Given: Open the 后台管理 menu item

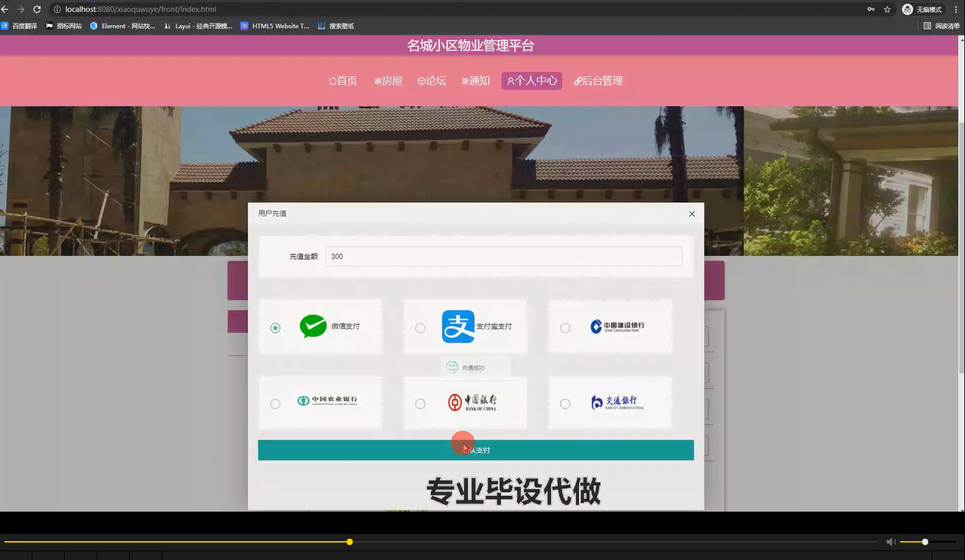Looking at the screenshot, I should [x=599, y=80].
